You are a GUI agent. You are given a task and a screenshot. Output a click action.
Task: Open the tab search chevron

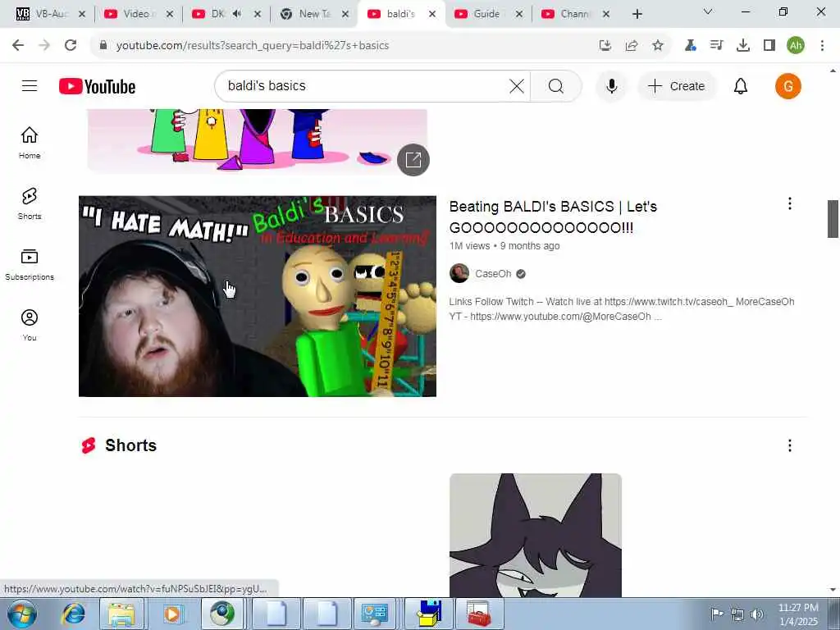pos(708,11)
